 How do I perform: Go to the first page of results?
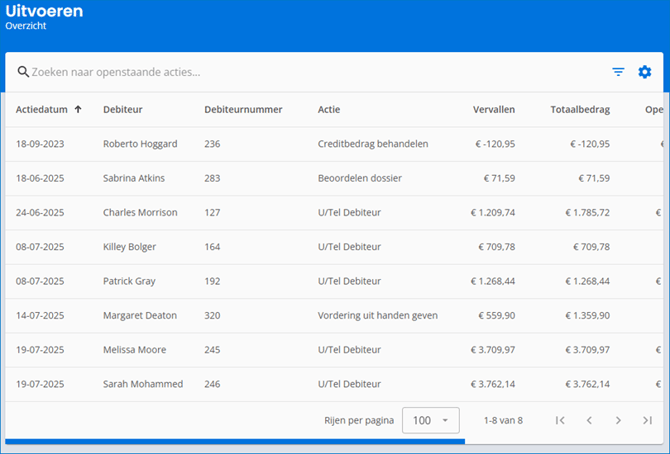[x=560, y=421]
